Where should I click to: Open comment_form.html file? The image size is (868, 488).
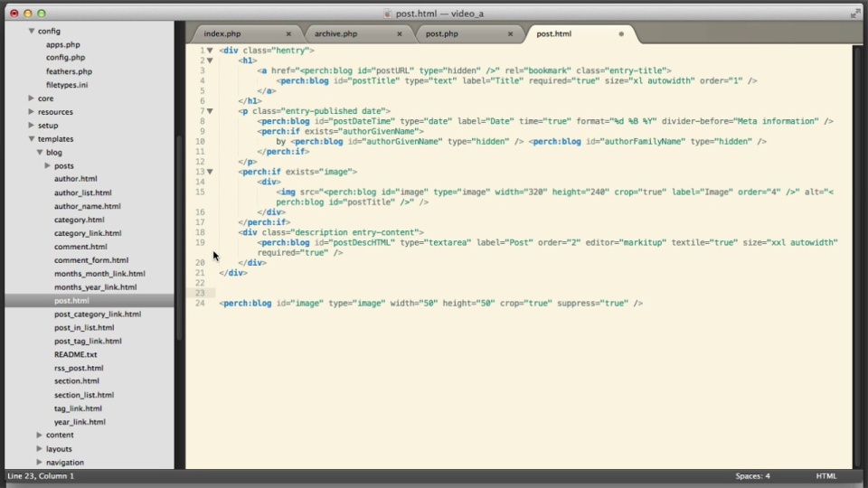click(91, 260)
